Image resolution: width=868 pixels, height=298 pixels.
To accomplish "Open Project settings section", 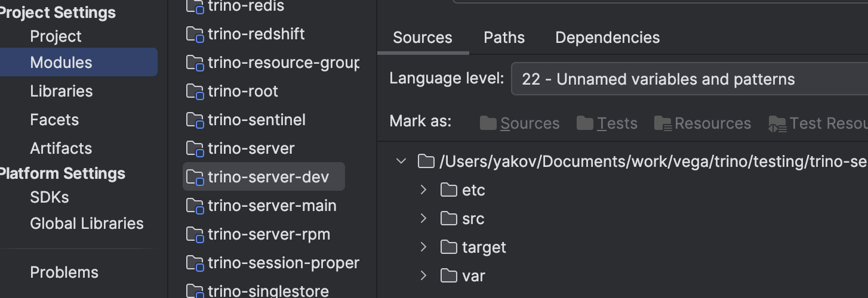I will [56, 36].
